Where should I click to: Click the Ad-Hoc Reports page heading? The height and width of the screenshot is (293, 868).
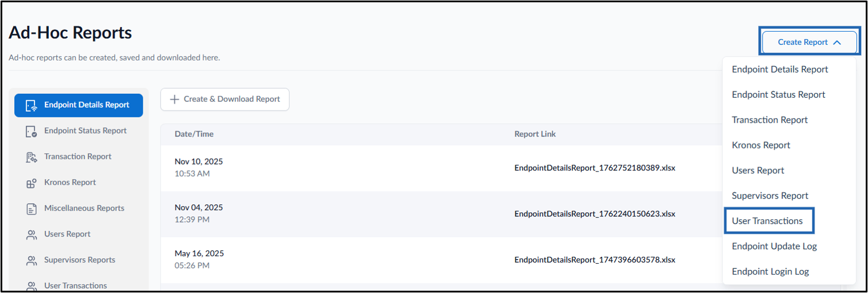(70, 33)
